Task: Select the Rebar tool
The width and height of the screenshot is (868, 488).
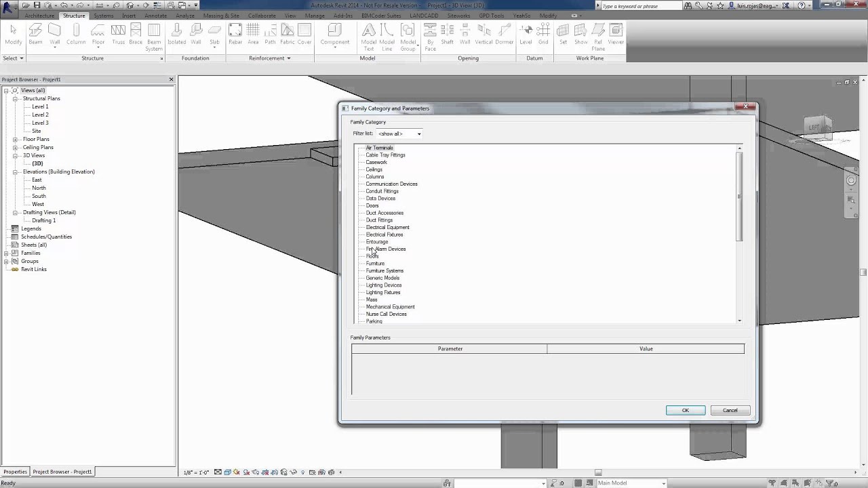Action: (x=235, y=35)
